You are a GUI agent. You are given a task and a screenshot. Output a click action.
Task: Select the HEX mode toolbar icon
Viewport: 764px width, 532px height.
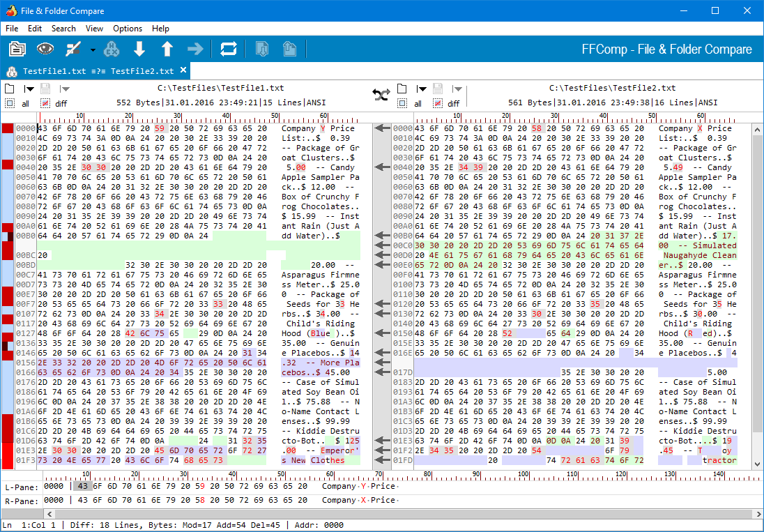point(112,49)
